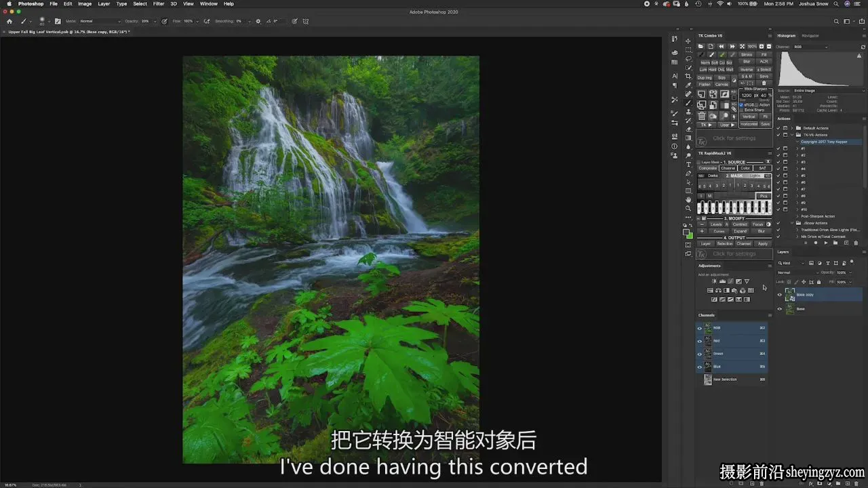Click the Apply button in RapidMask output
868x488 pixels.
click(x=763, y=244)
